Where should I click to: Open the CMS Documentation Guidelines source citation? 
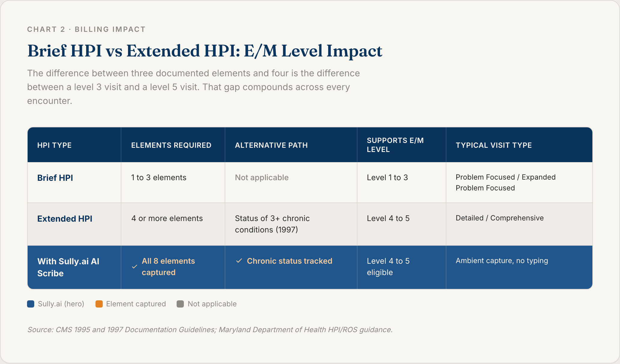click(x=210, y=329)
